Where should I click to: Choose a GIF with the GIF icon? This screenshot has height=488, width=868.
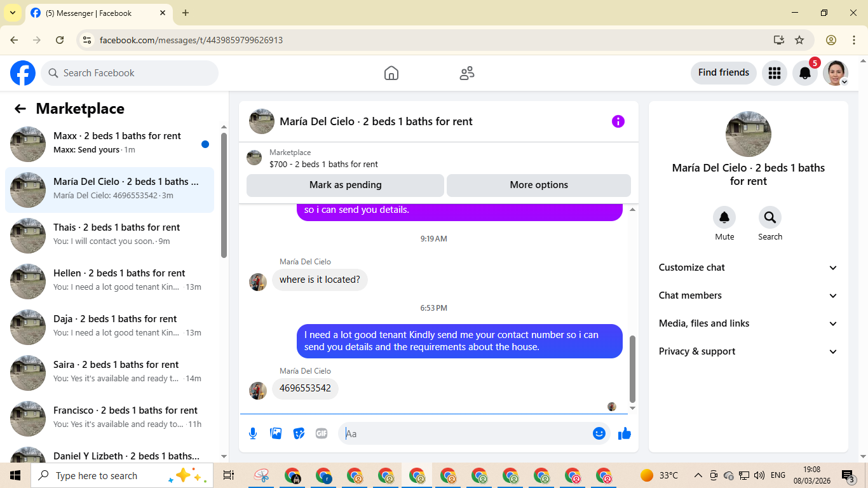322,433
